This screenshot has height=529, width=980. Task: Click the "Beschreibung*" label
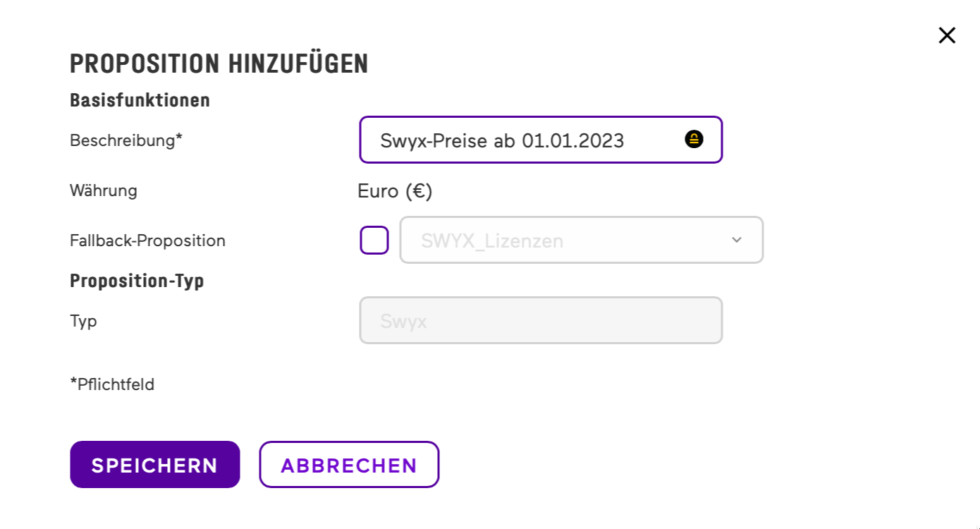click(x=126, y=140)
